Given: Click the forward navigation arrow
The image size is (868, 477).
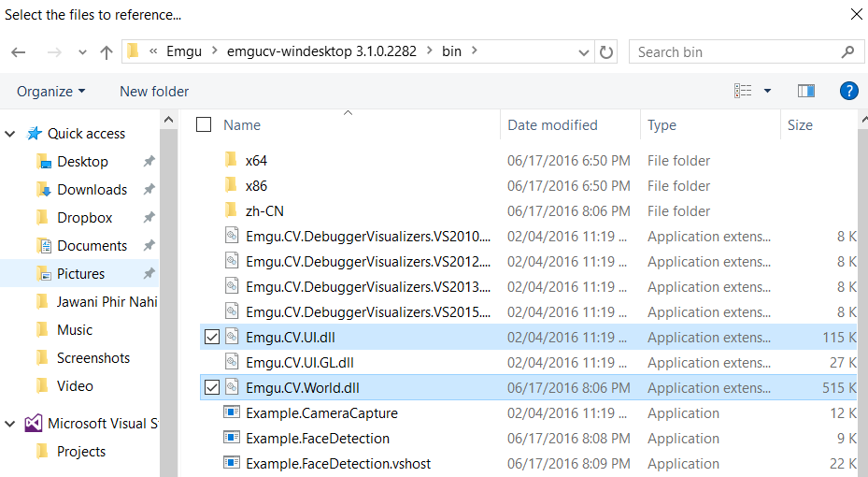Looking at the screenshot, I should coord(54,52).
